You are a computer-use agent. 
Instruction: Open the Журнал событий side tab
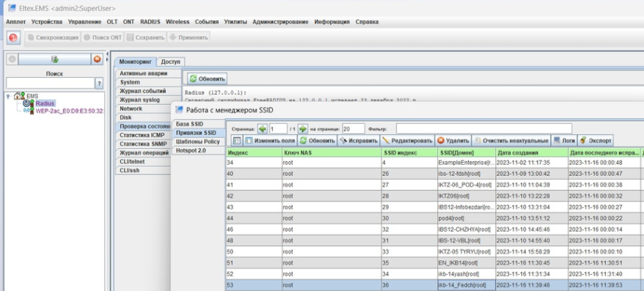click(148, 91)
